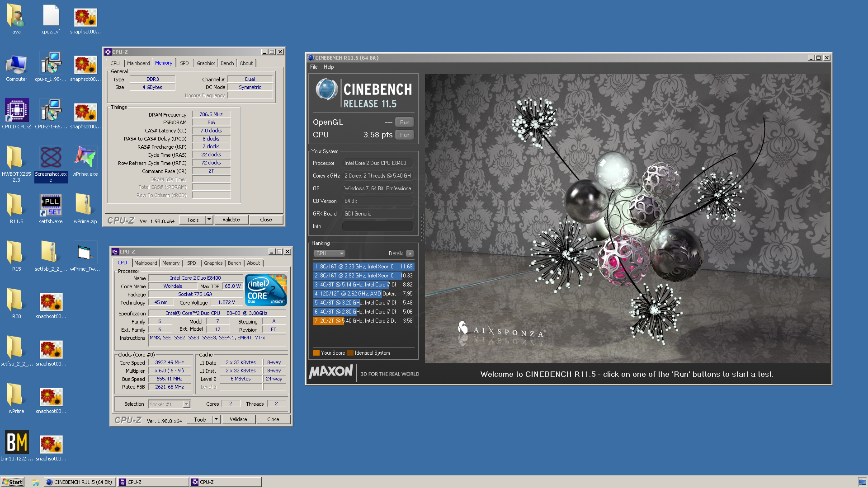Open the Tools dropdown arrow in Memory CPU-Z
The height and width of the screenshot is (488, 868).
(209, 220)
